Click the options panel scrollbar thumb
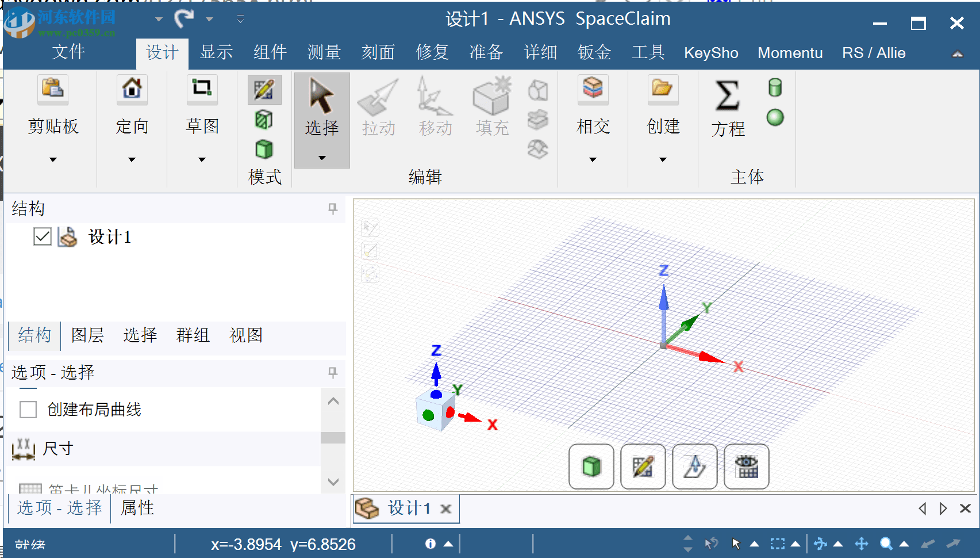The width and height of the screenshot is (980, 558). (x=333, y=438)
